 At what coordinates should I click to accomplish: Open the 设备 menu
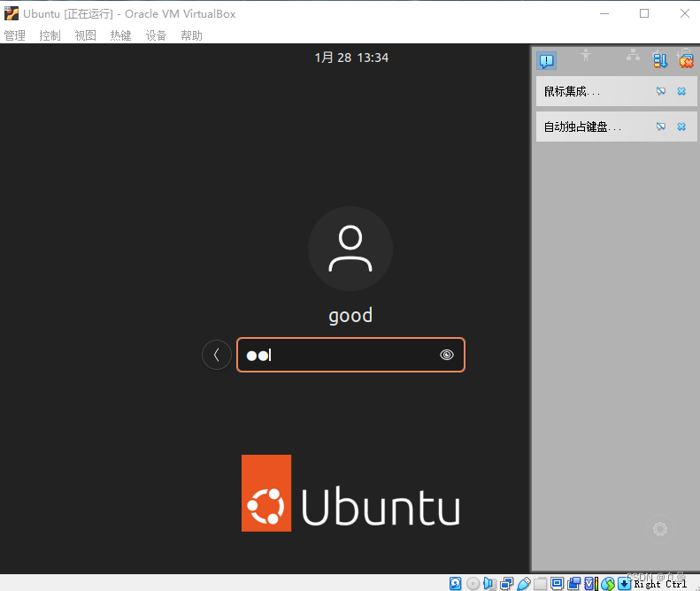[x=156, y=35]
